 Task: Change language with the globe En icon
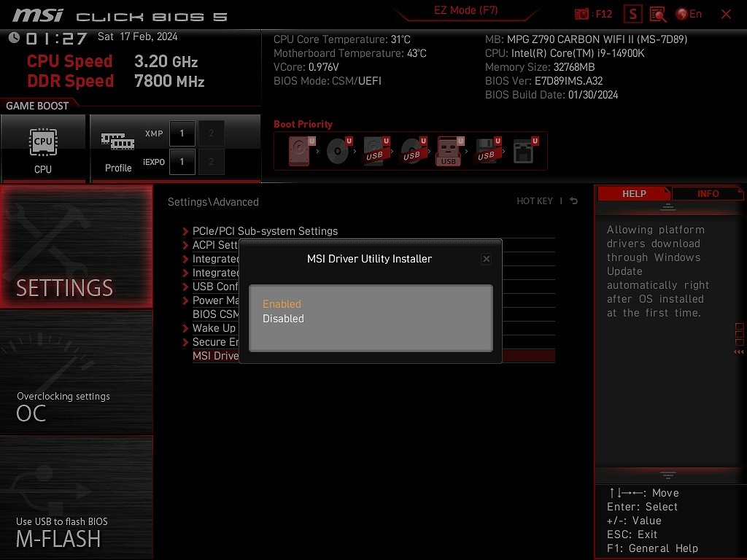pyautogui.click(x=689, y=15)
